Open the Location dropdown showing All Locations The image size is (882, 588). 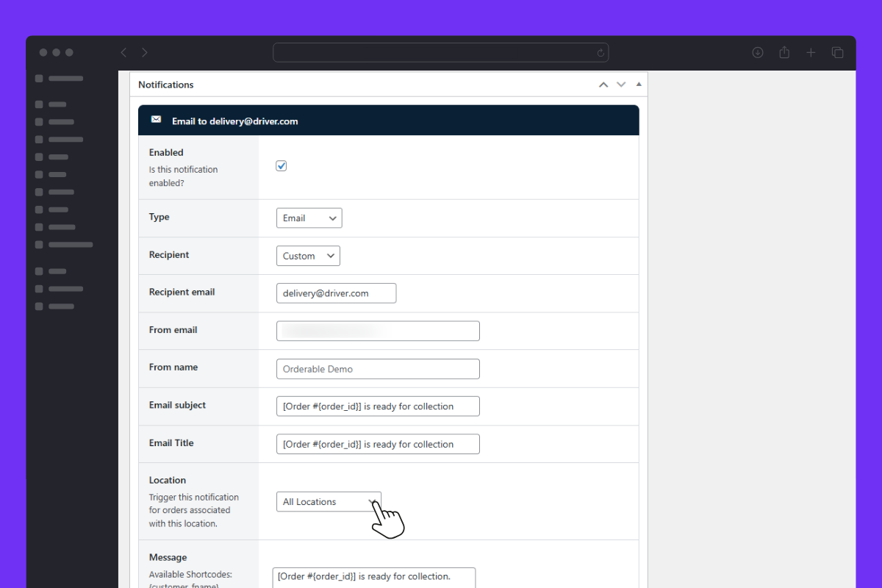(328, 501)
